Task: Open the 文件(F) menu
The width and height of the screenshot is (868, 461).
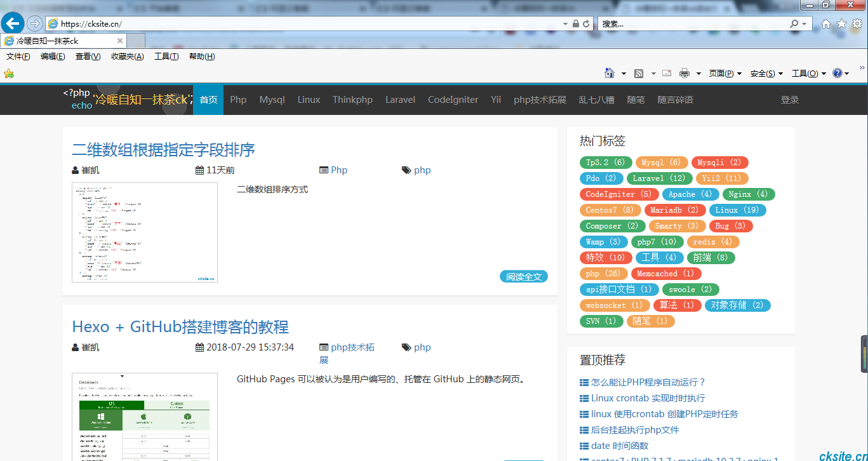Action: (18, 57)
